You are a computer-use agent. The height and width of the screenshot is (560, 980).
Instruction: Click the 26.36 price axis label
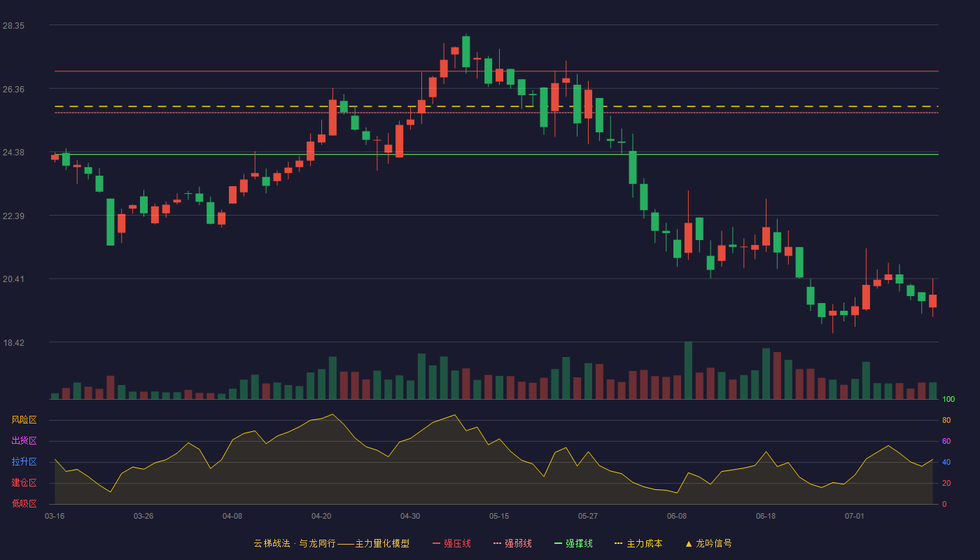tap(13, 89)
